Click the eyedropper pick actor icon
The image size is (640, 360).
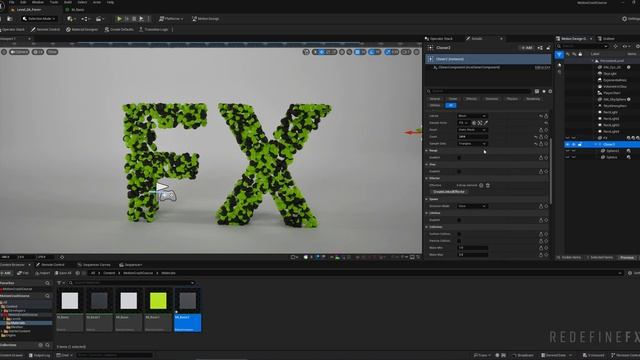486,123
